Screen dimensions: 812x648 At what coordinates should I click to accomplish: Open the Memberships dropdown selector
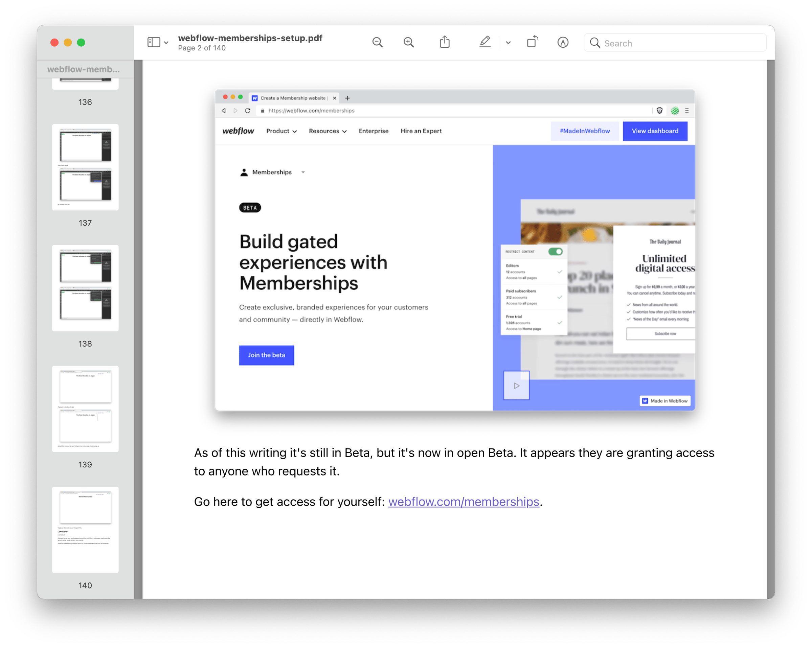point(273,172)
